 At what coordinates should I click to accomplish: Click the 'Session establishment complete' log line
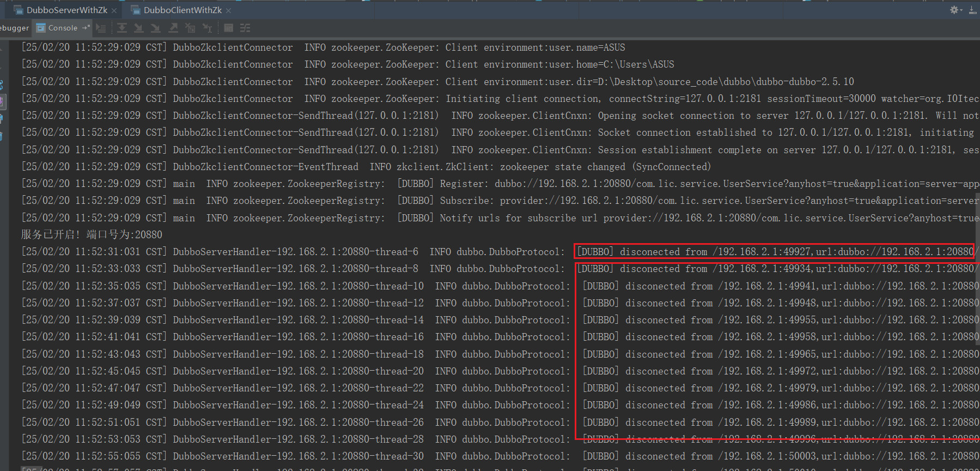[500, 150]
